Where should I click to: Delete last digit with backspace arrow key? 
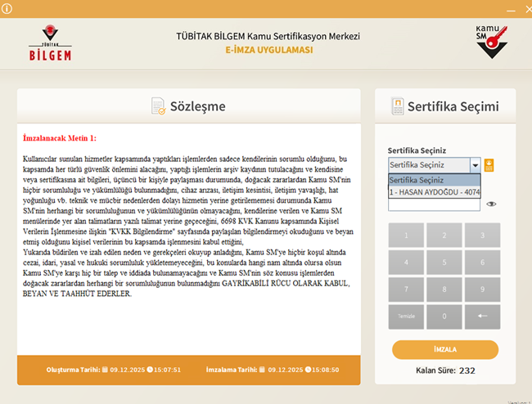(482, 316)
